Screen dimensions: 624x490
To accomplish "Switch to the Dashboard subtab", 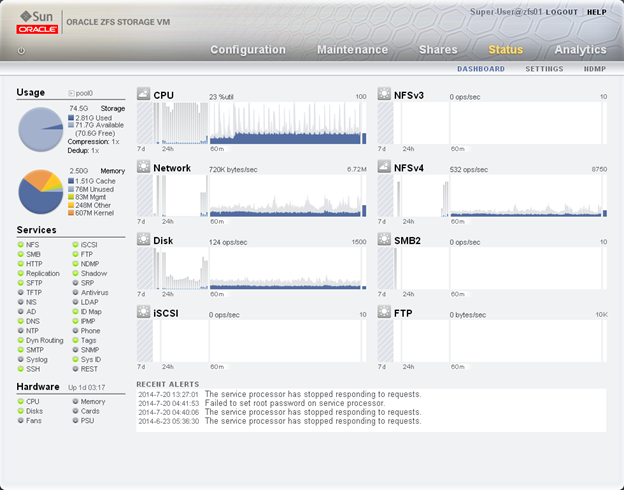I will click(x=481, y=69).
